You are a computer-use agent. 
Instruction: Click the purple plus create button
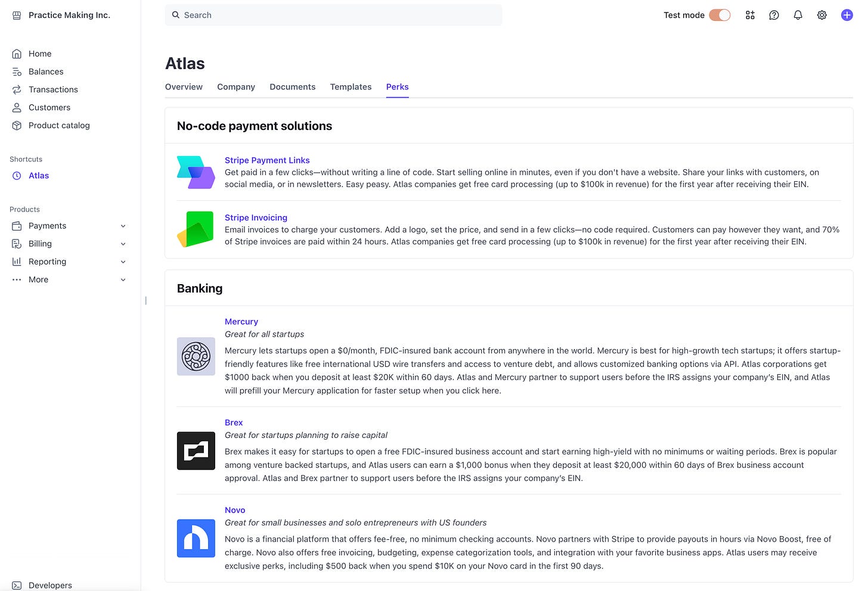click(847, 15)
